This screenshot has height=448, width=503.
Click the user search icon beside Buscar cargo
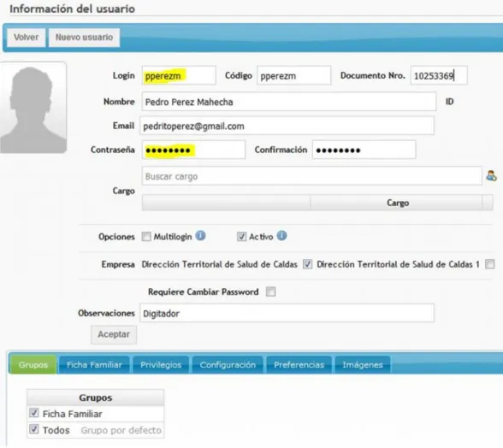tap(491, 176)
